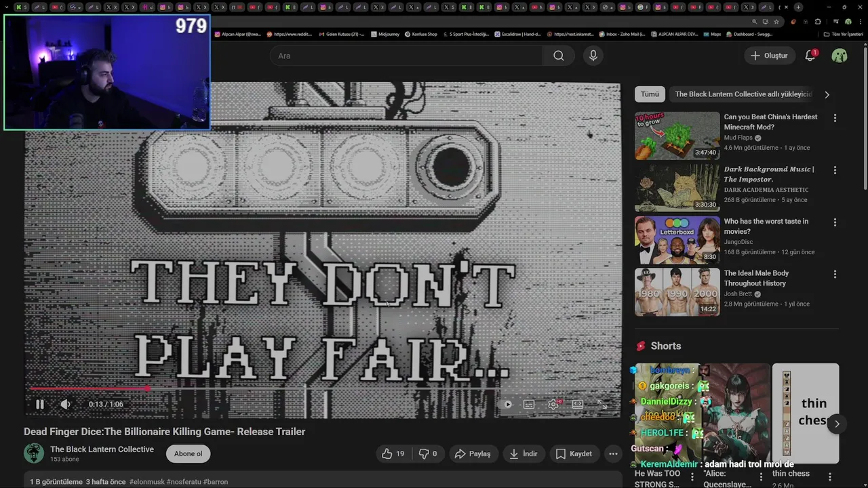Show next Shorts with the right arrow
Viewport: 868px width, 488px height.
(x=837, y=424)
